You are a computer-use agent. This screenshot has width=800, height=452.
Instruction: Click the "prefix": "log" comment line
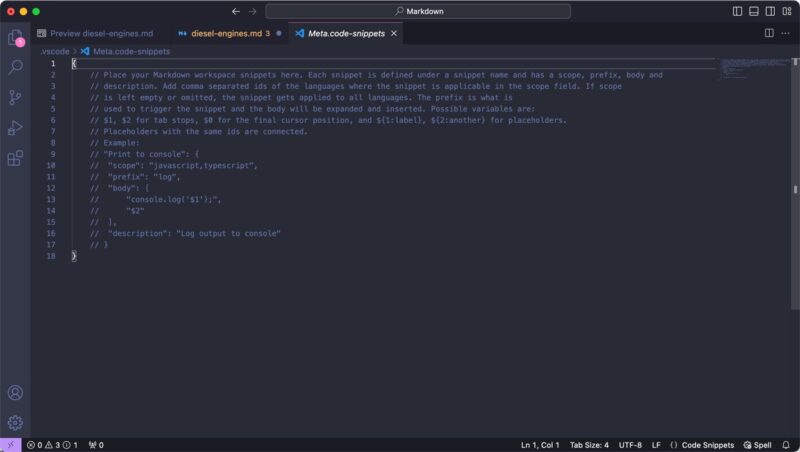[x=135, y=177]
